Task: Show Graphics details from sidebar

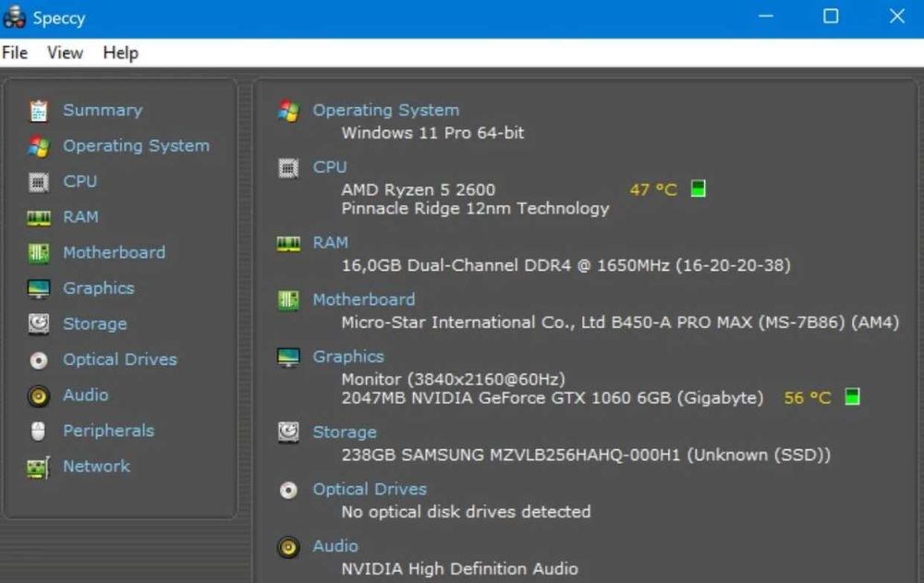Action: click(x=99, y=288)
